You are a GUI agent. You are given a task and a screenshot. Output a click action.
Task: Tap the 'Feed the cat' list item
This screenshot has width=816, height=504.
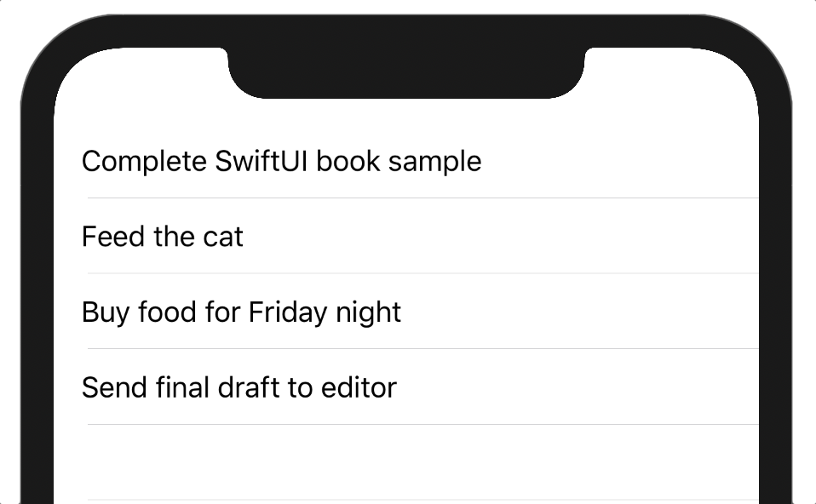162,237
